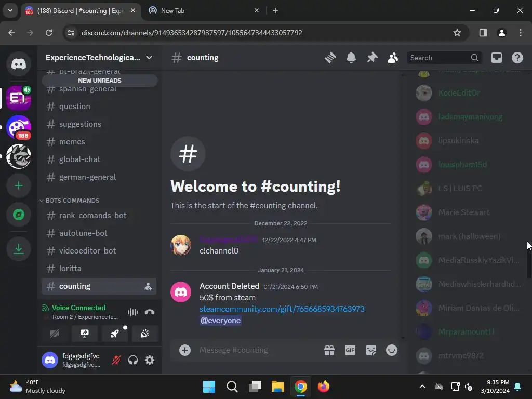Screen dimensions: 532x399
Task: Disconnect from voice channel
Action: click(150, 312)
